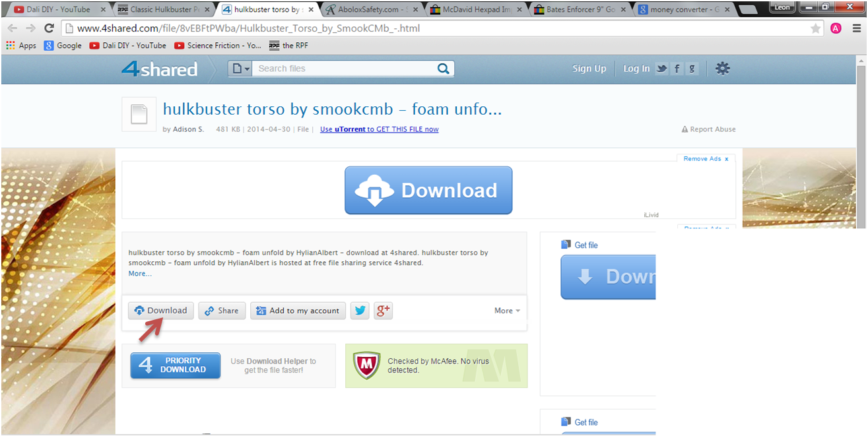Open 4shared Facebook header icon
Screen dimensions: 868x438
click(x=677, y=69)
